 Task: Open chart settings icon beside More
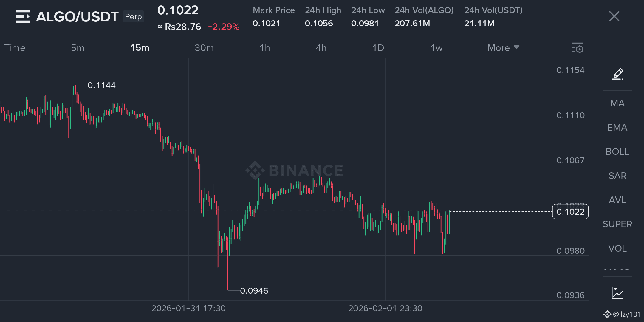578,48
